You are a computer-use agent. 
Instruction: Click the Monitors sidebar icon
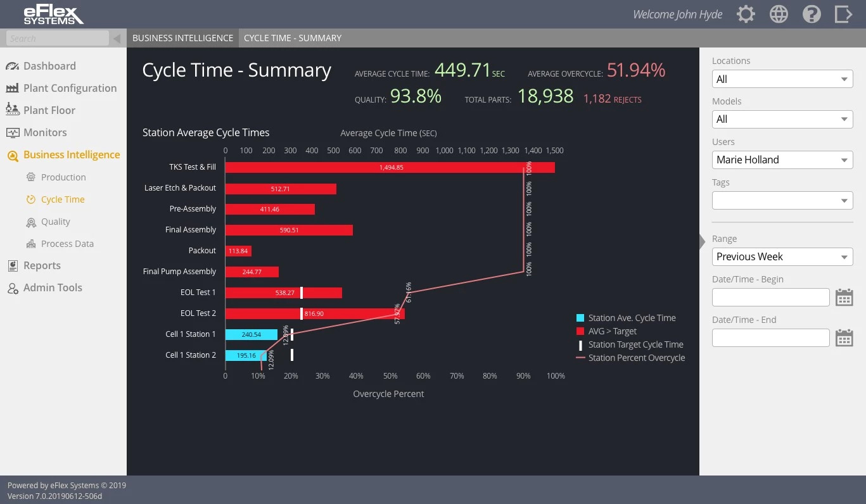pos(13,132)
